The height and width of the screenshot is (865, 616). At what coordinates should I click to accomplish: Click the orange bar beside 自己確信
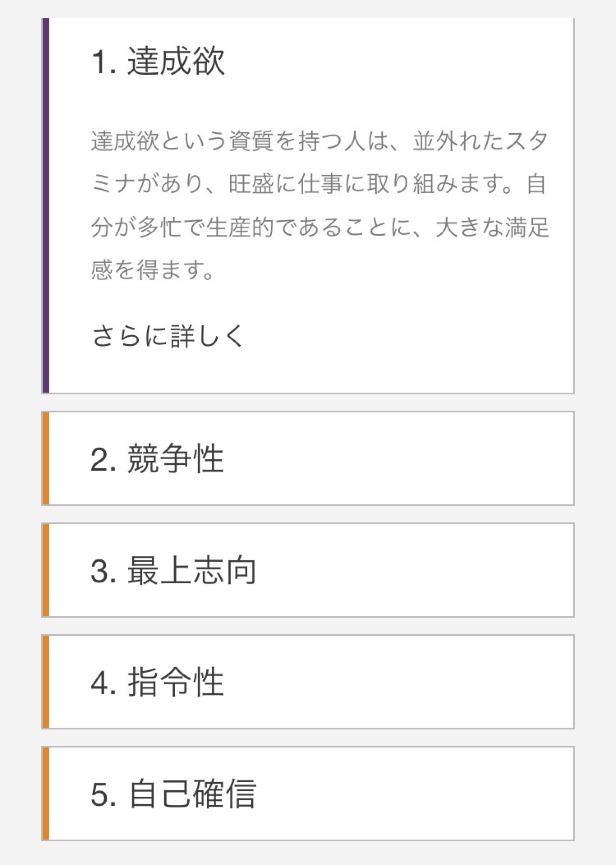point(46,793)
